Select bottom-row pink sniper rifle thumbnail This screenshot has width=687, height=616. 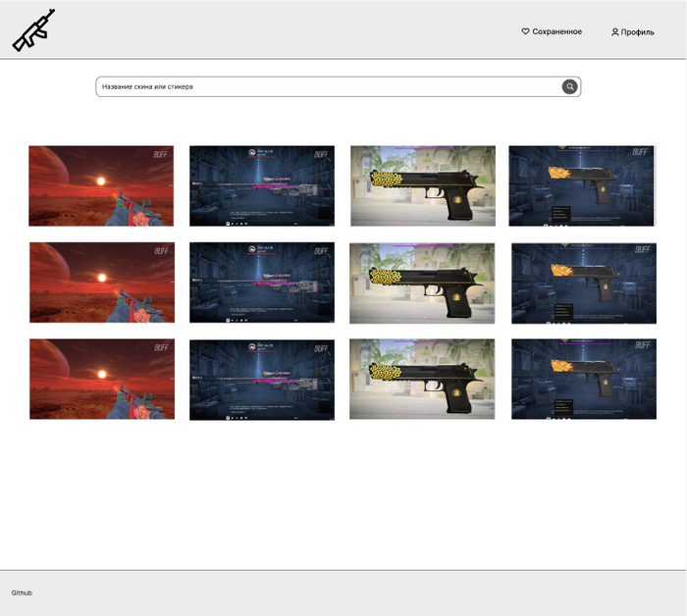click(x=262, y=380)
